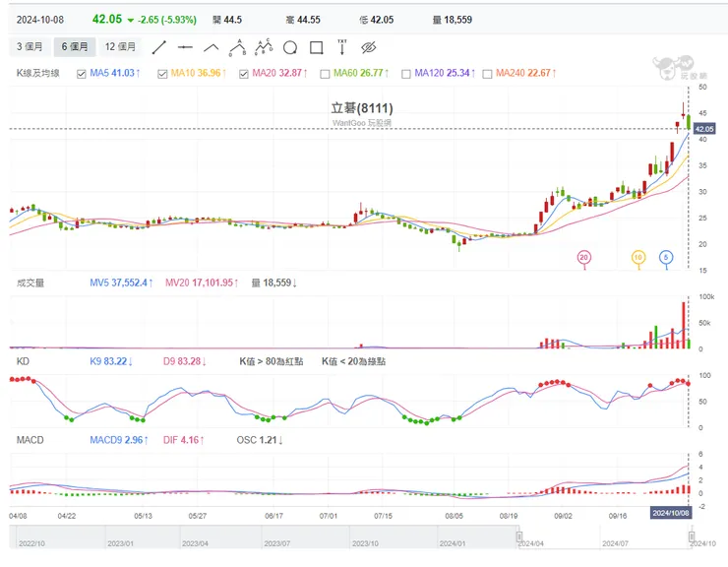Image resolution: width=728 pixels, height=567 pixels.
Task: Click the MA5 41.03 value label
Action: click(115, 73)
